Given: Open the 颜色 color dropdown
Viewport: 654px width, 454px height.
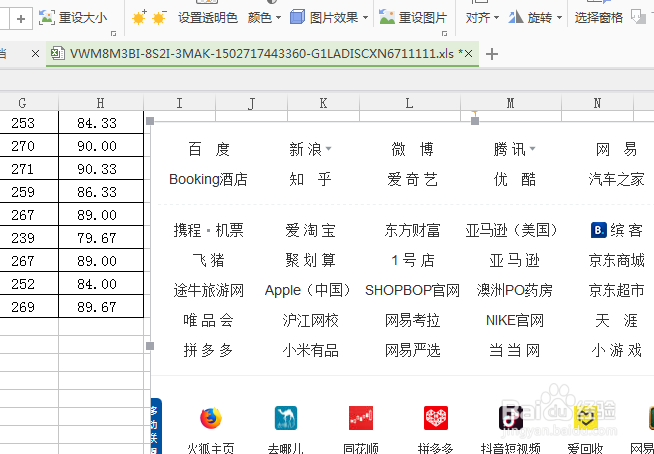Looking at the screenshot, I should coord(264,18).
